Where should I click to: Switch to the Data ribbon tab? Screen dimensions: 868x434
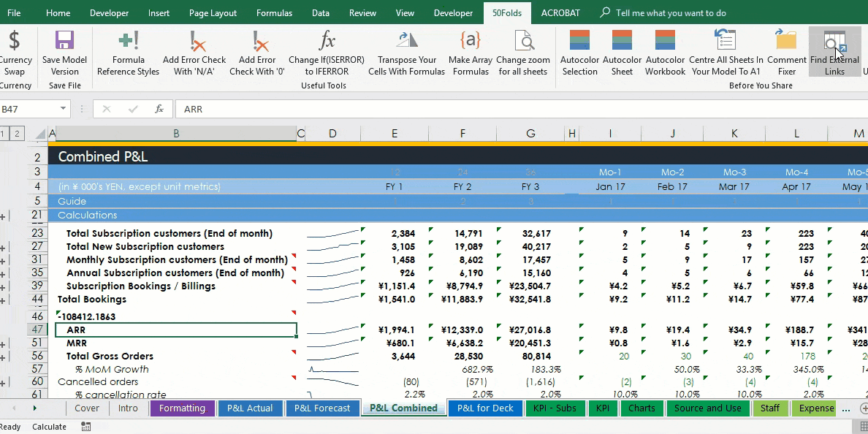(321, 12)
